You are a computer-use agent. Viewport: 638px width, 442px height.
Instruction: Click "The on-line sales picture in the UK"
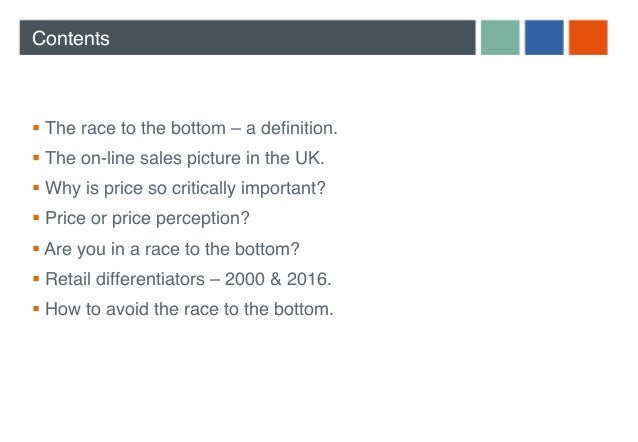click(x=185, y=158)
